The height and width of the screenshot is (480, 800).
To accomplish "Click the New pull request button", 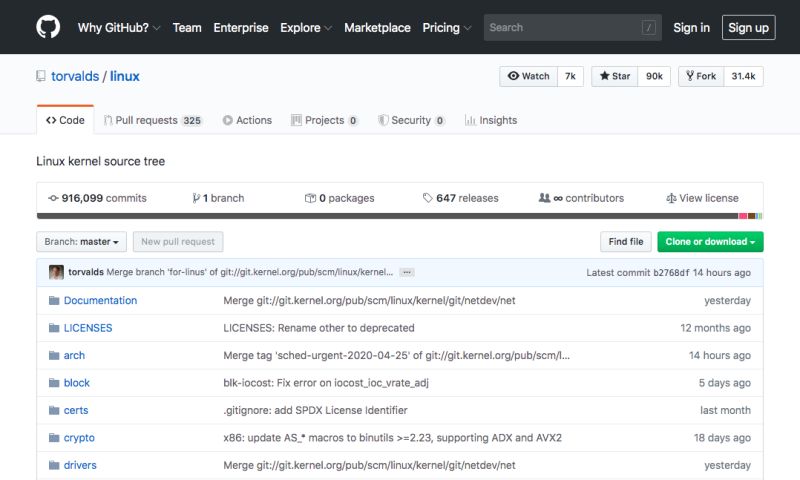I will tap(178, 242).
